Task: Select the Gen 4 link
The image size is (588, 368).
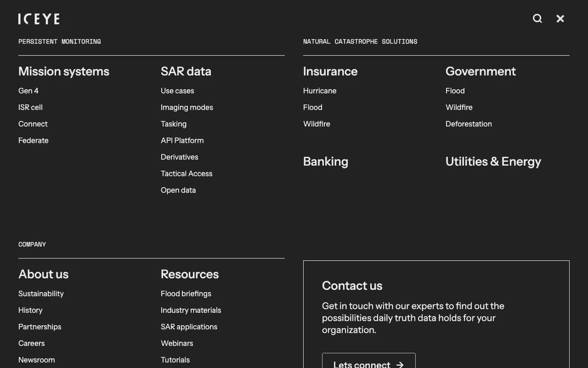Action: 28,91
